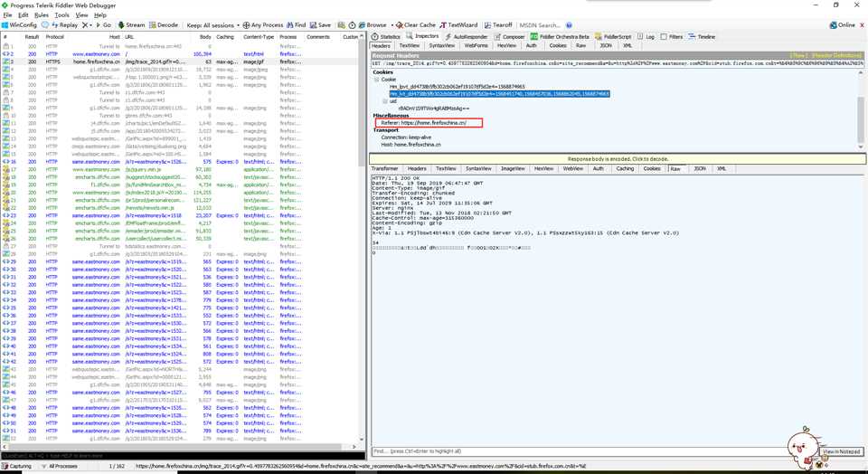Toggle the Decode toolbar option
The image size is (868, 474).
click(x=164, y=25)
